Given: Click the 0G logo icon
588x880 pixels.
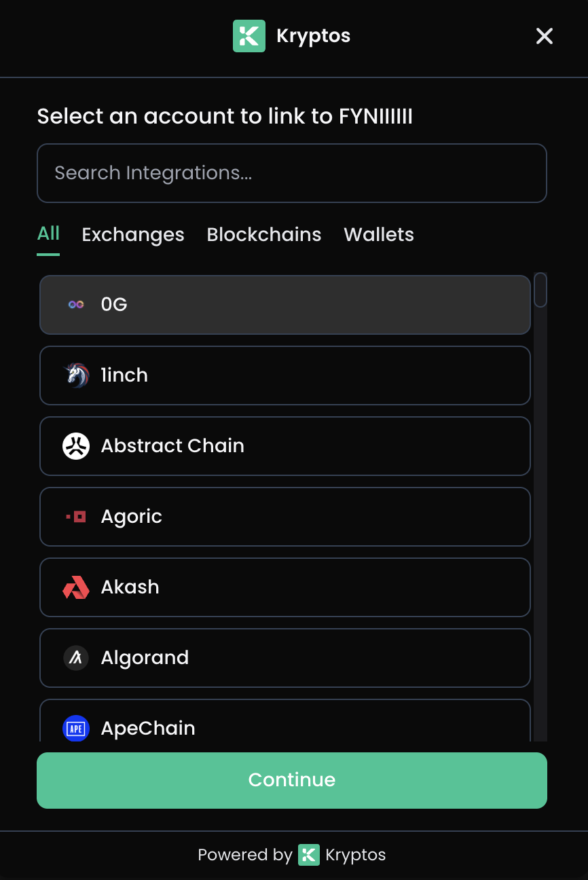Looking at the screenshot, I should [x=76, y=304].
